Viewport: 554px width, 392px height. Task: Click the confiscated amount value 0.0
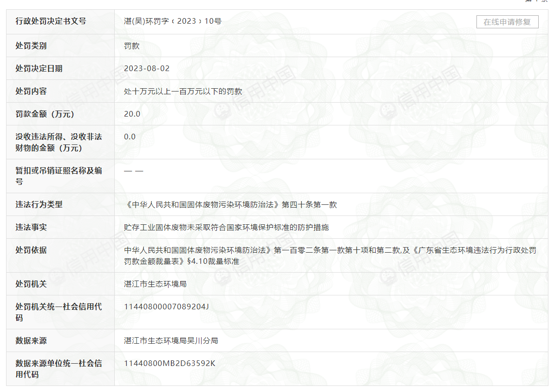pyautogui.click(x=130, y=137)
